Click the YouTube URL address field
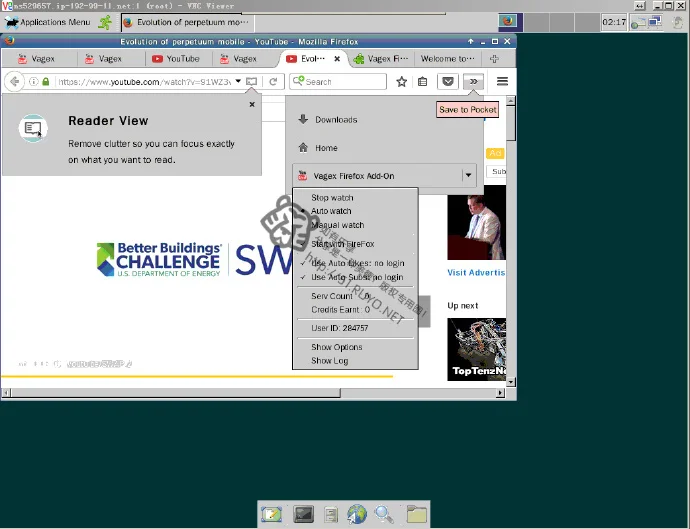690x529 pixels. click(144, 82)
